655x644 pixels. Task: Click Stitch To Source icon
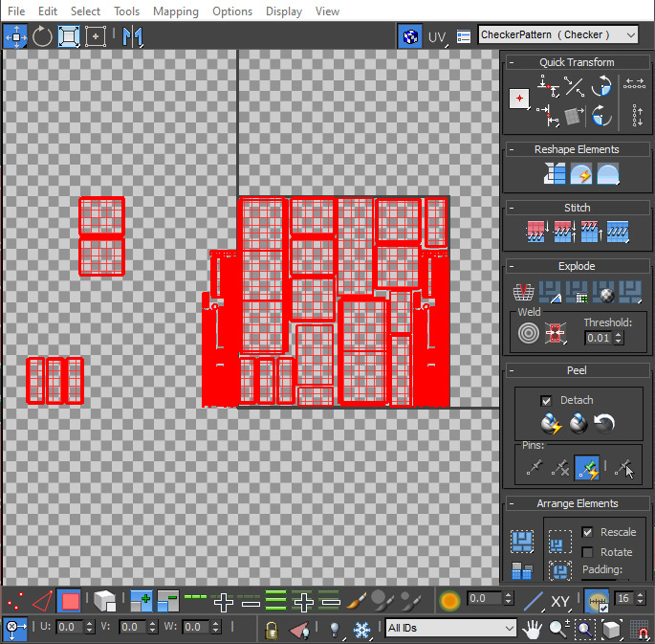(591, 232)
